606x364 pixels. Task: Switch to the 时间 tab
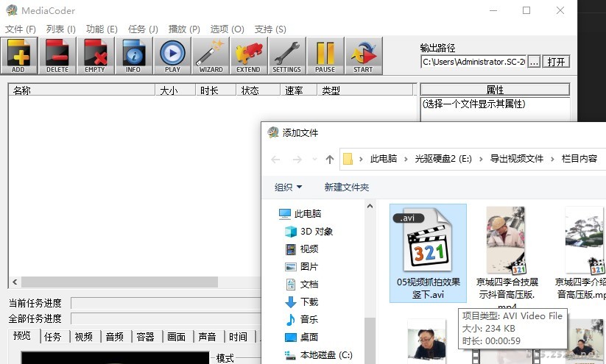tap(239, 337)
